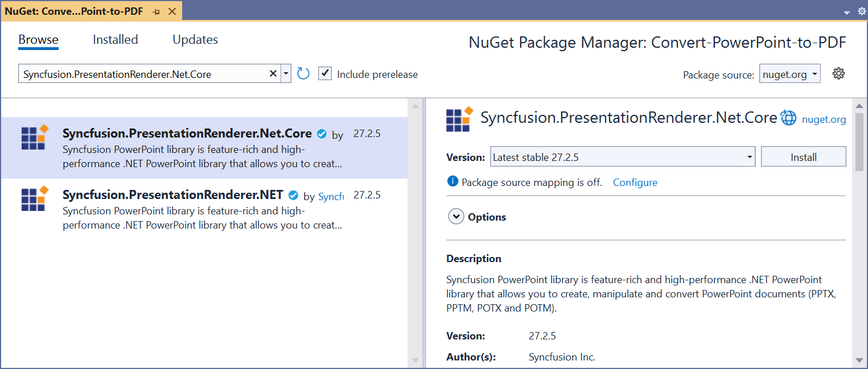Click the Version value 27.2.5 in details
Viewport: 868px width, 369px height.
pyautogui.click(x=542, y=335)
